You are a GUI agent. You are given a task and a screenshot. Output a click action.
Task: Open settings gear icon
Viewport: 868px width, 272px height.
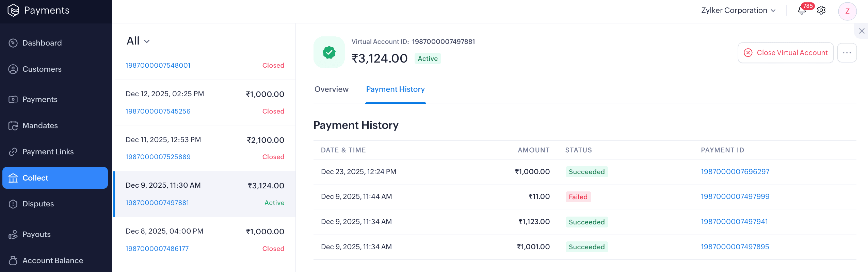tap(821, 11)
